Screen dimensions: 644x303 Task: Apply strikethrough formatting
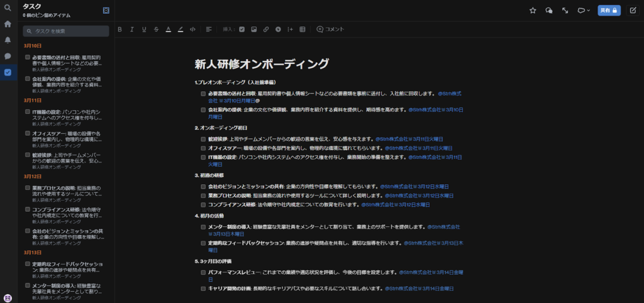click(155, 29)
